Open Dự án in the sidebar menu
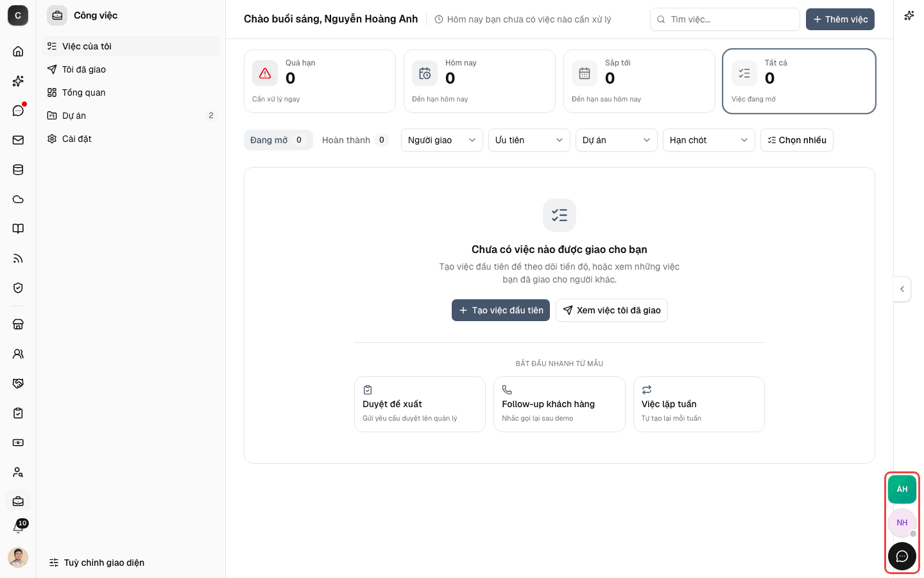Screen dimensions: 924x578 [x=131, y=116]
